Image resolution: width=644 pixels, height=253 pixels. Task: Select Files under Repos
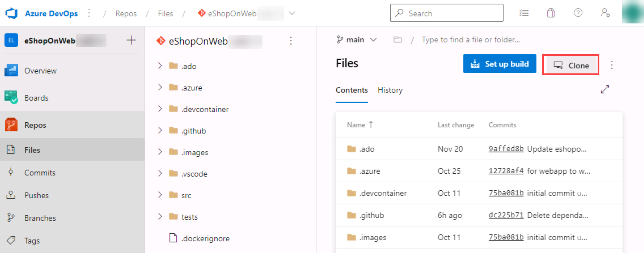tap(72, 150)
